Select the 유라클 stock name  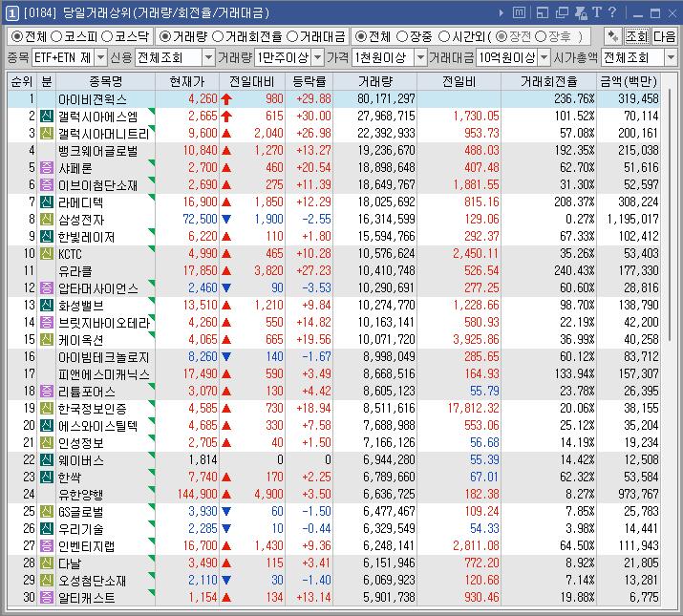75,271
